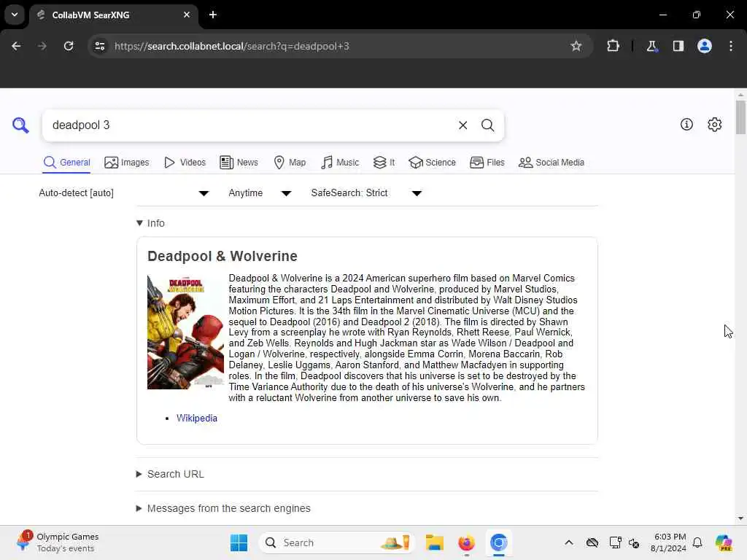
Task: Open a new browser tab
Action: point(213,15)
